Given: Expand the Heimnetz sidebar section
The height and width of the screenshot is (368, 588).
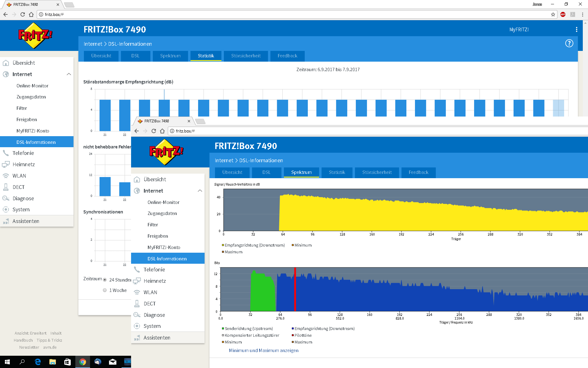Looking at the screenshot, I should click(24, 164).
